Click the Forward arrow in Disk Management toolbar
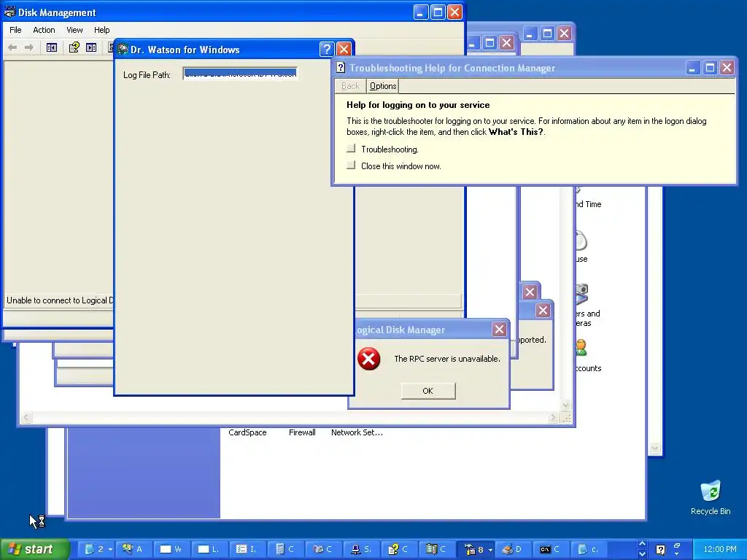This screenshot has width=747, height=560. coord(29,47)
